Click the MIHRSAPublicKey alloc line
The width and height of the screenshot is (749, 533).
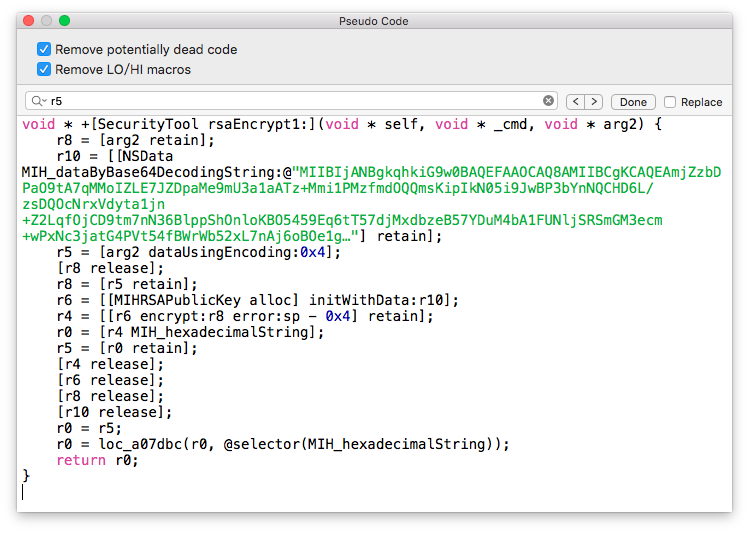258,300
